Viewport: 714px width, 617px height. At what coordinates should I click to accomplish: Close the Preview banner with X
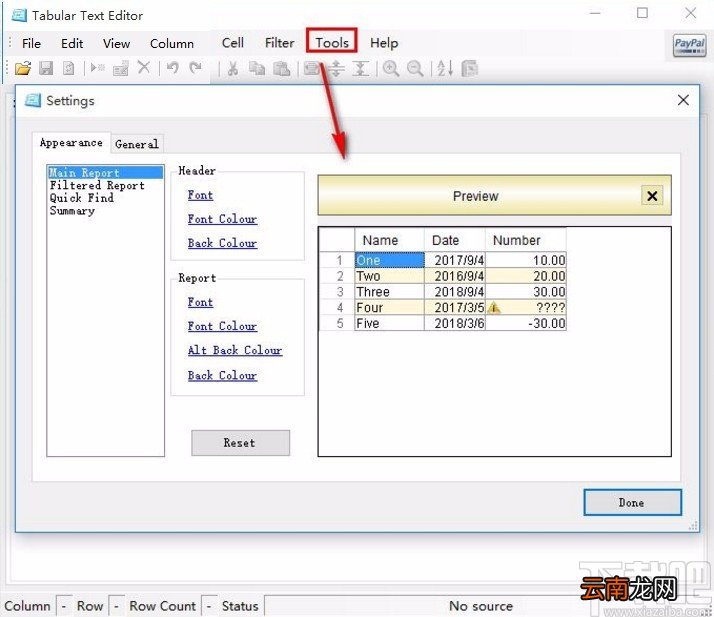(x=652, y=196)
